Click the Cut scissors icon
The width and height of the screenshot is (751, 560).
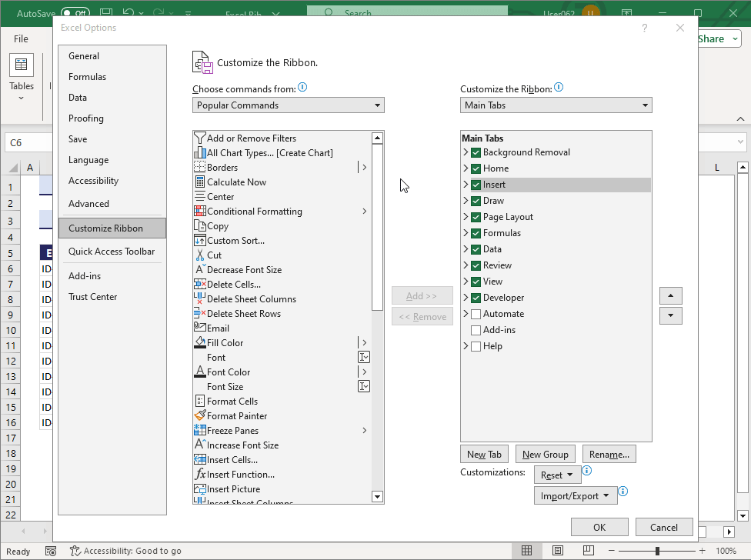pyautogui.click(x=200, y=255)
